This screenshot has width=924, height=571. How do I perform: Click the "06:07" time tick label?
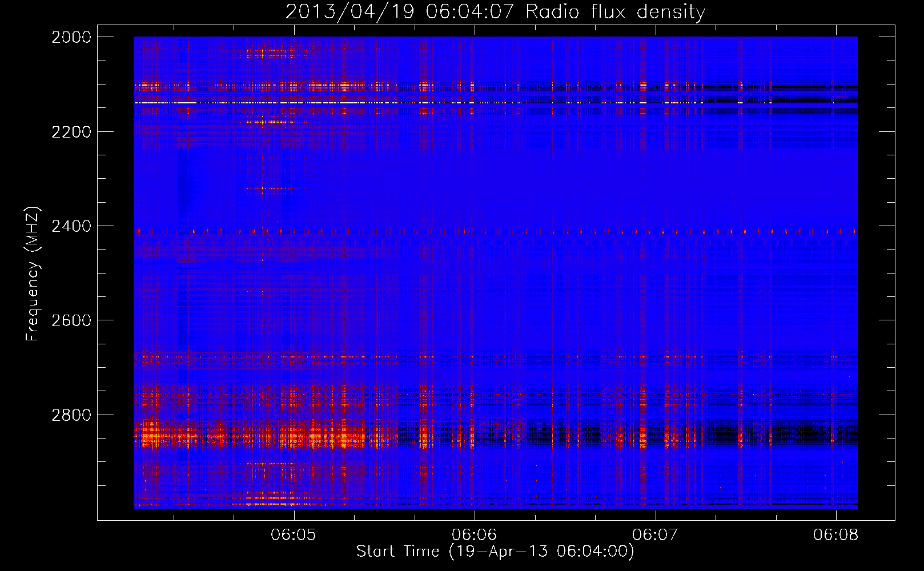[x=656, y=534]
